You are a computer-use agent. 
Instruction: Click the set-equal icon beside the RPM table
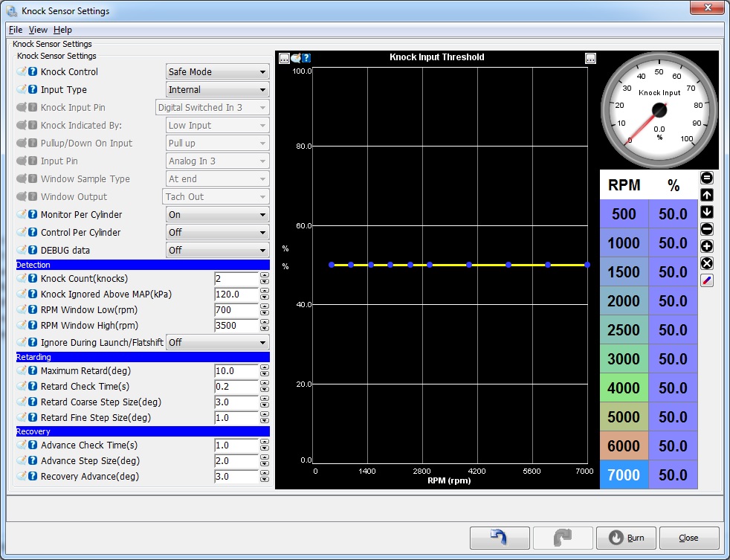click(x=707, y=178)
